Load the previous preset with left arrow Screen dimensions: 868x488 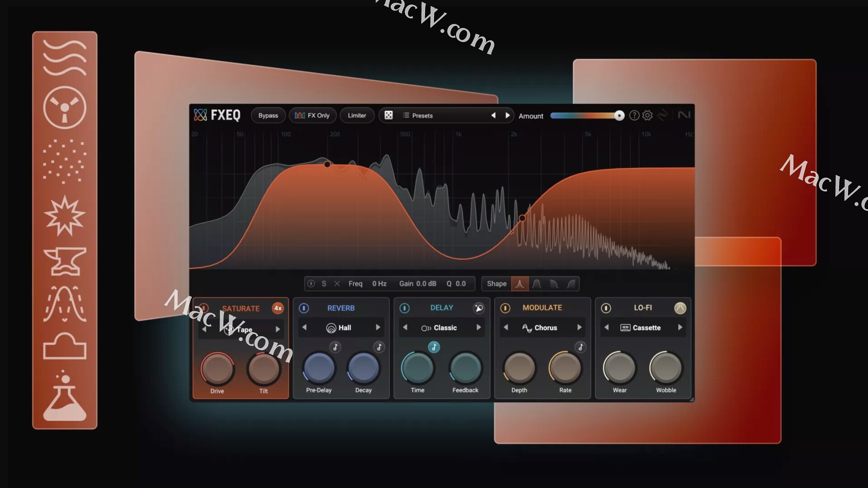[x=493, y=116]
